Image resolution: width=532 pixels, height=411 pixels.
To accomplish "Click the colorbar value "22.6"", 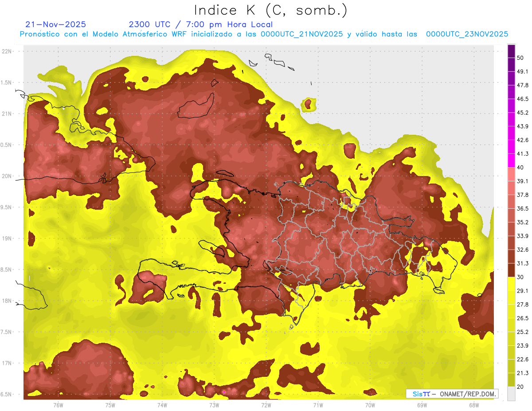I will (523, 359).
